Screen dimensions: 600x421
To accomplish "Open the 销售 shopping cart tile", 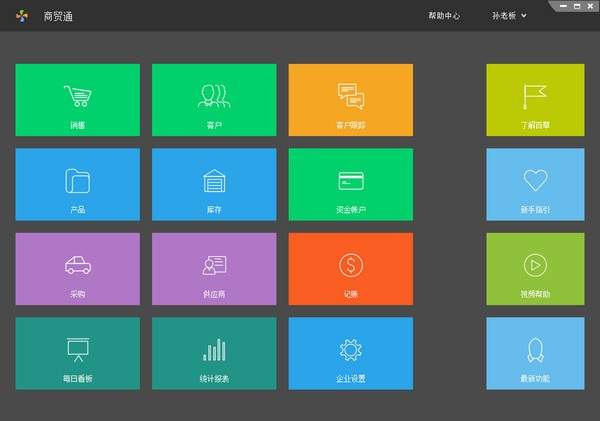I will pyautogui.click(x=78, y=100).
